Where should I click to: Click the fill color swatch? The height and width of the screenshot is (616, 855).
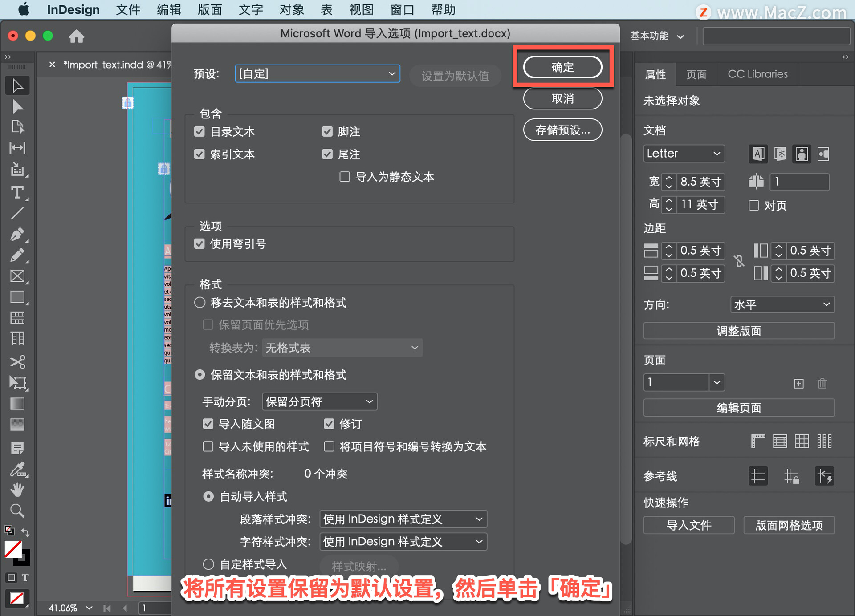tap(13, 549)
